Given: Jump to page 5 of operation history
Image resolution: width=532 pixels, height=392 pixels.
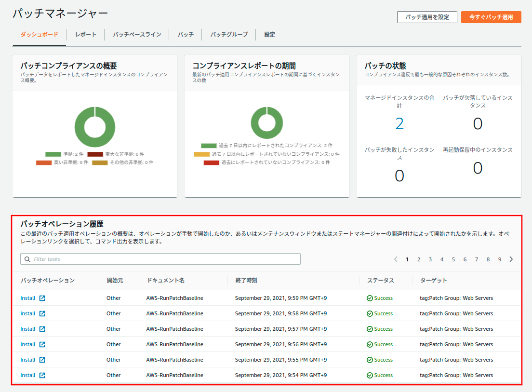Looking at the screenshot, I should (453, 259).
